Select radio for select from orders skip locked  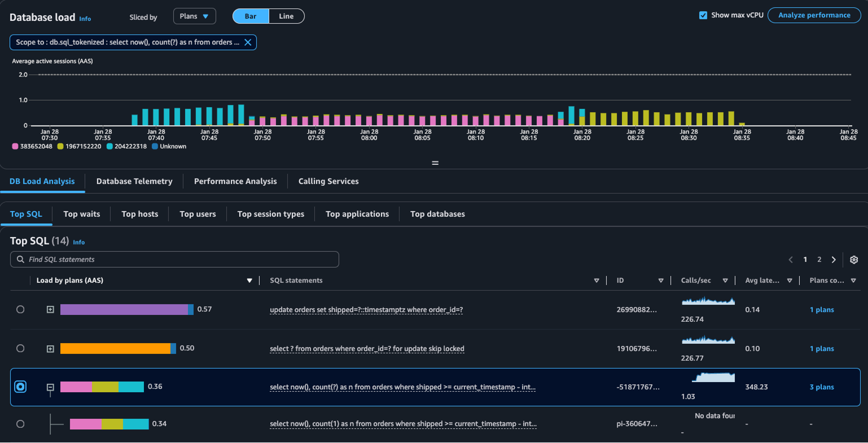(x=20, y=349)
